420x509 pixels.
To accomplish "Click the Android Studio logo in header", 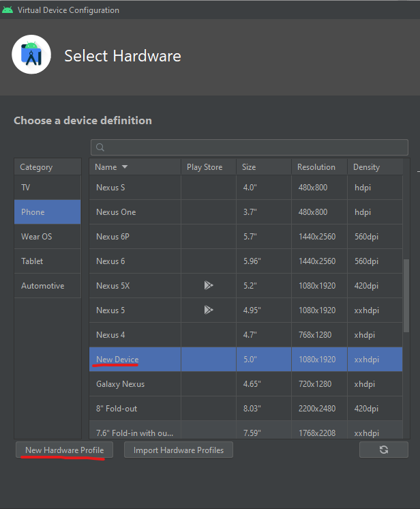I will tap(31, 55).
